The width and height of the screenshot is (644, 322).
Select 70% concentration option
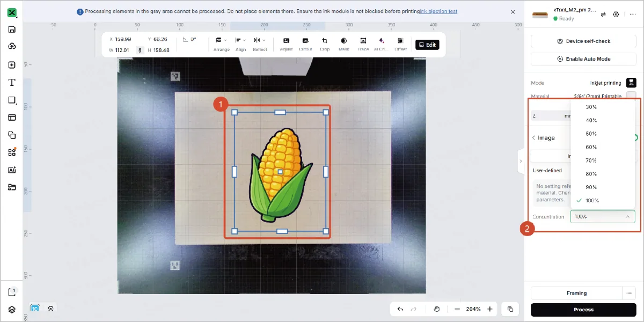point(603,160)
